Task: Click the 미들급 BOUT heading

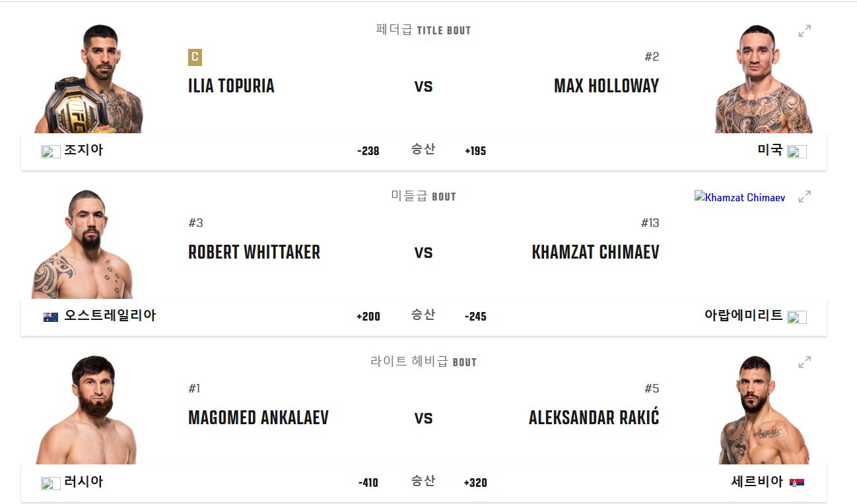Action: [423, 196]
